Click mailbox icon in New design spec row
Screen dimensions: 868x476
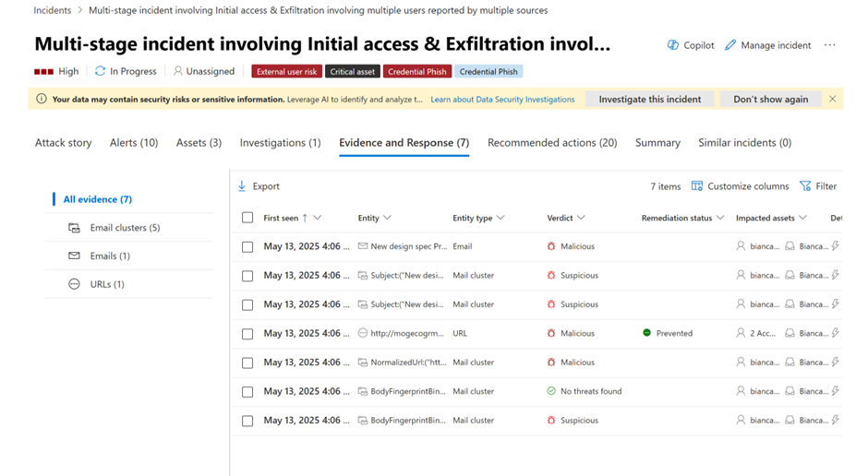coord(790,246)
